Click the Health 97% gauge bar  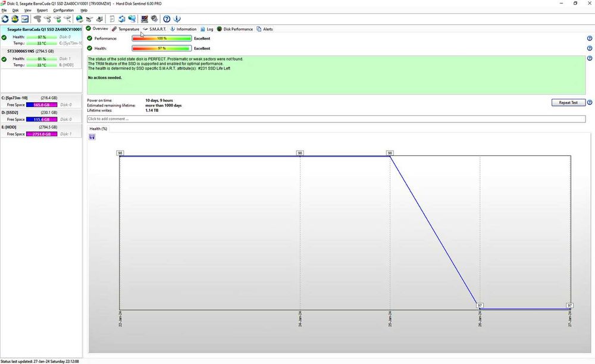point(162,48)
